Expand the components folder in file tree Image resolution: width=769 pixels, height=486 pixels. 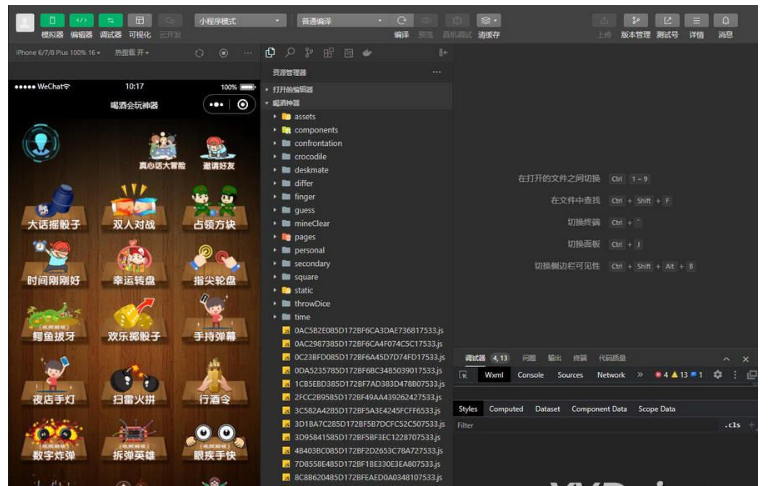tap(315, 130)
